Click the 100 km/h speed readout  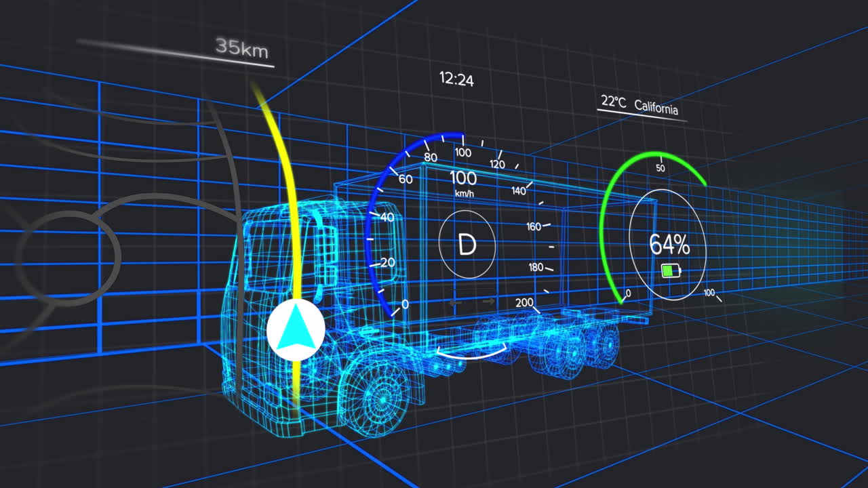464,180
